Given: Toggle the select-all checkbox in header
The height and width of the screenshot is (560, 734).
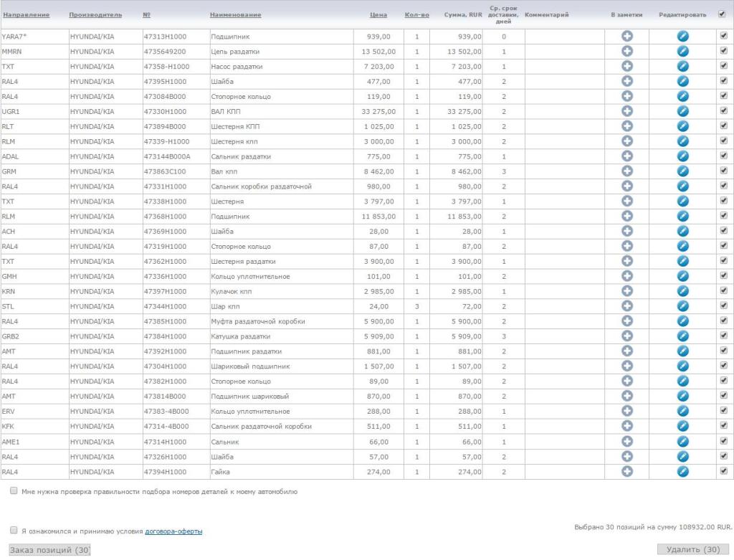Looking at the screenshot, I should coord(723,14).
